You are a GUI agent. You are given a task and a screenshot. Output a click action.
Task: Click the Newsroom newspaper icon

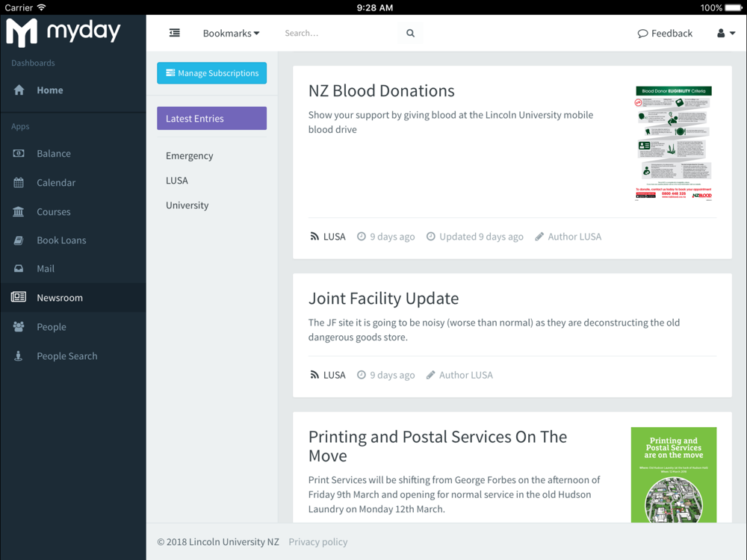point(19,297)
